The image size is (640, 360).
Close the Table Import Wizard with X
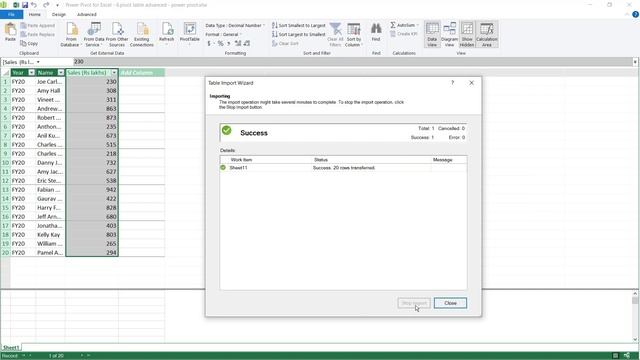coord(471,82)
